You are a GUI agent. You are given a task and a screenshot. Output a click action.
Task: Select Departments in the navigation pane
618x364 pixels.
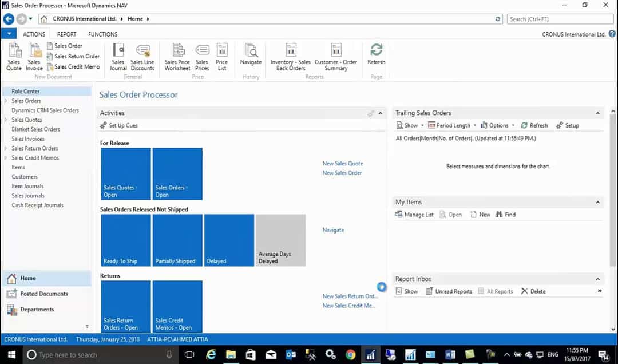click(x=37, y=310)
